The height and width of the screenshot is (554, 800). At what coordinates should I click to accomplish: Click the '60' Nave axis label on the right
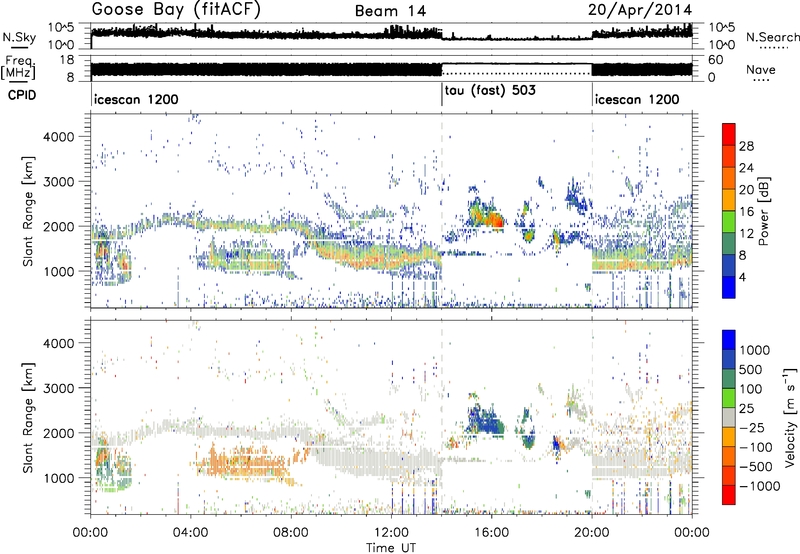pyautogui.click(x=715, y=60)
